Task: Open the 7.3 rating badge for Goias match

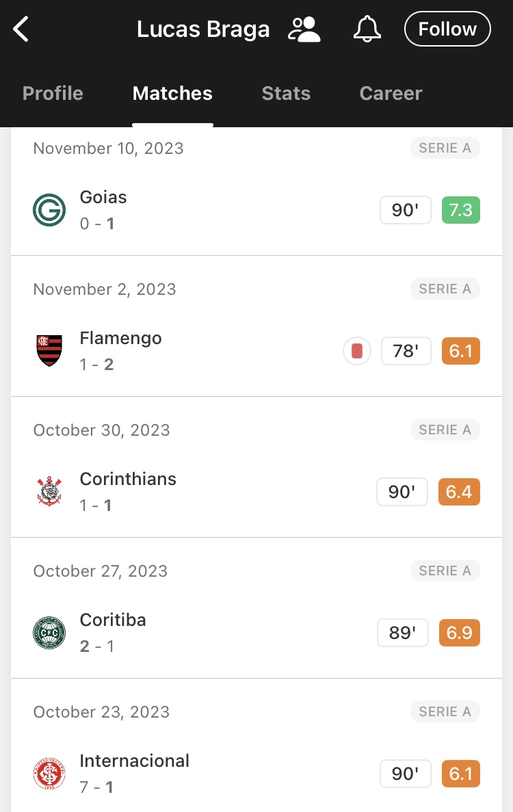Action: tap(461, 210)
